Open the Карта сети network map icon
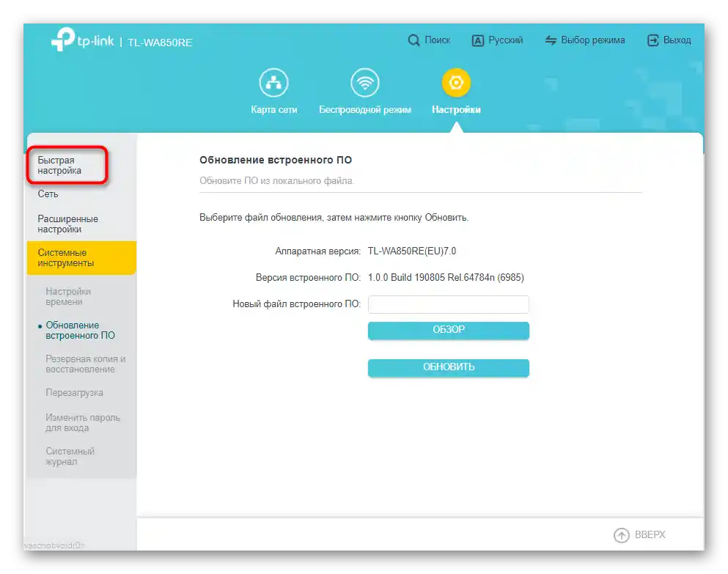This screenshot has width=728, height=574. 273,83
